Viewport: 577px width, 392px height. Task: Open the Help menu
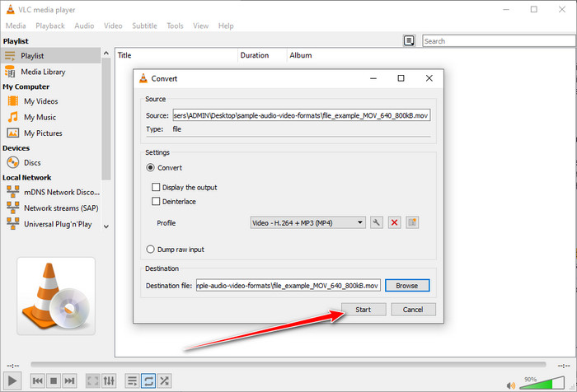[x=226, y=26]
